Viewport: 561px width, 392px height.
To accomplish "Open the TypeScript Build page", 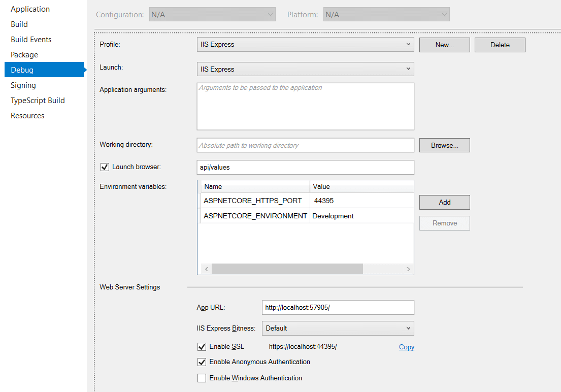I will tap(38, 100).
